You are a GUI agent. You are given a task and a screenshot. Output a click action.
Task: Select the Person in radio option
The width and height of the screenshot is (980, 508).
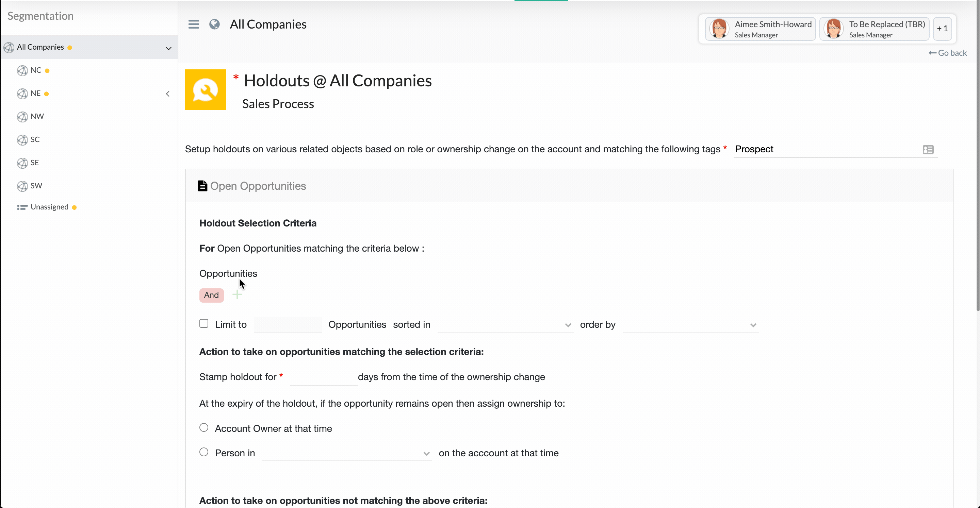204,452
